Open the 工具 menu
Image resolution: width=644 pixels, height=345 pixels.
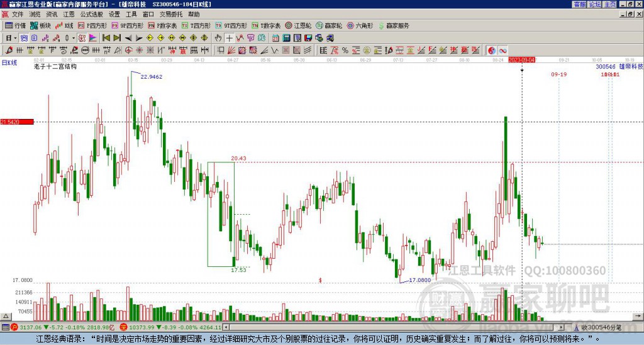click(131, 14)
